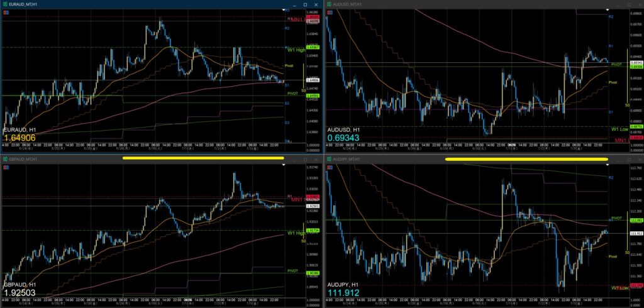Click the AUDUSD chart window title icon
644x308 pixels.
click(329, 4)
